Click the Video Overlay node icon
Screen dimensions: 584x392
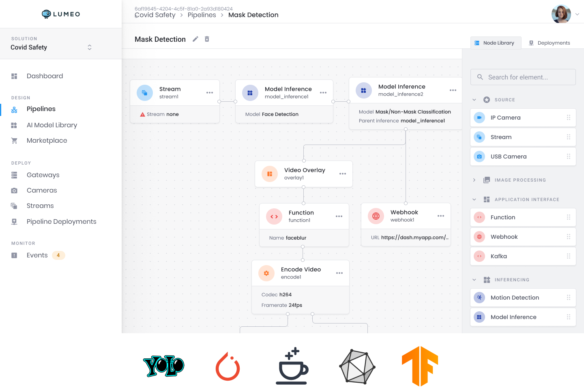click(x=270, y=174)
